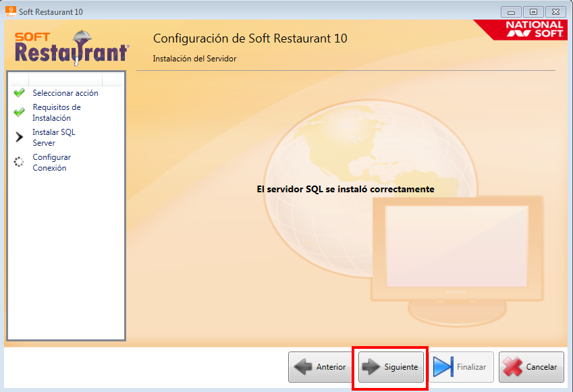Go back with the Anterior button
This screenshot has height=392, width=573.
(321, 367)
